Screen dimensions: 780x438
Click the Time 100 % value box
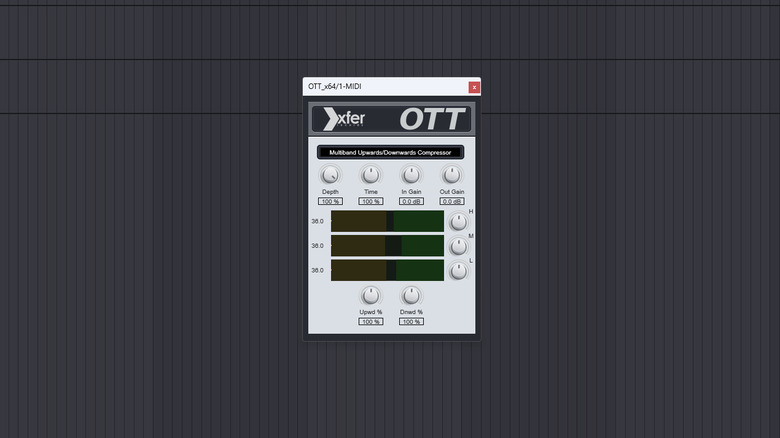371,201
